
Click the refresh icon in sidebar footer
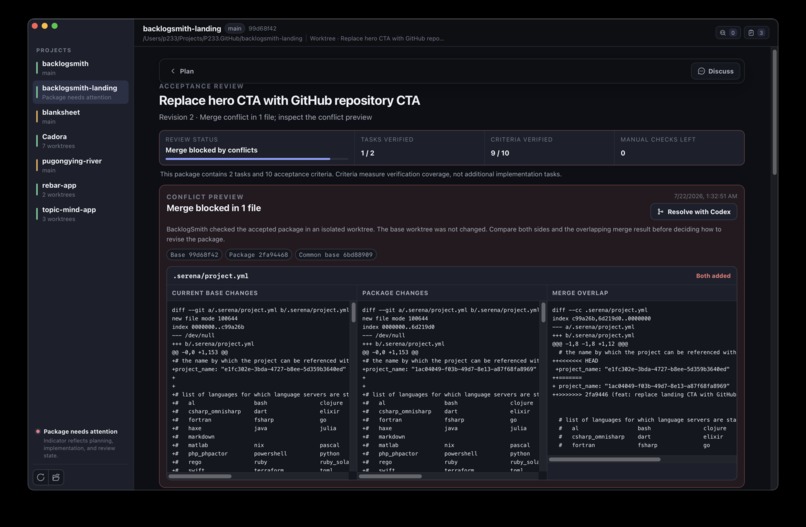tap(41, 477)
